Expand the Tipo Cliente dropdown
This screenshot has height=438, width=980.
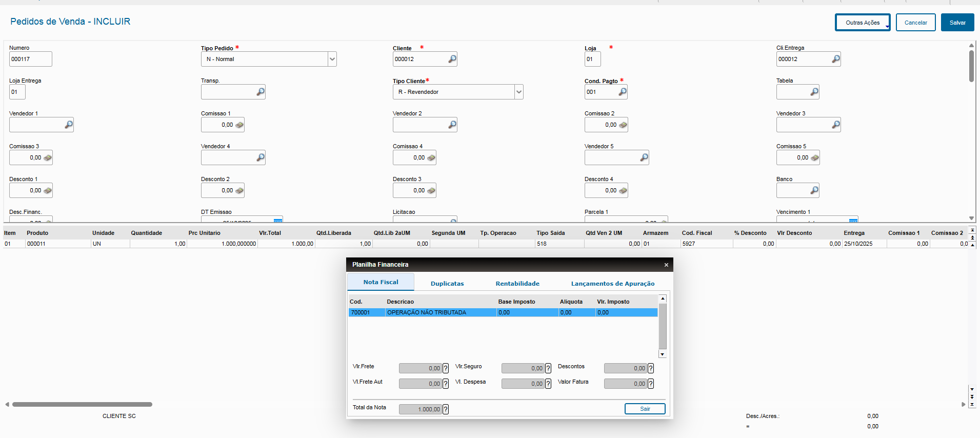[x=518, y=92]
